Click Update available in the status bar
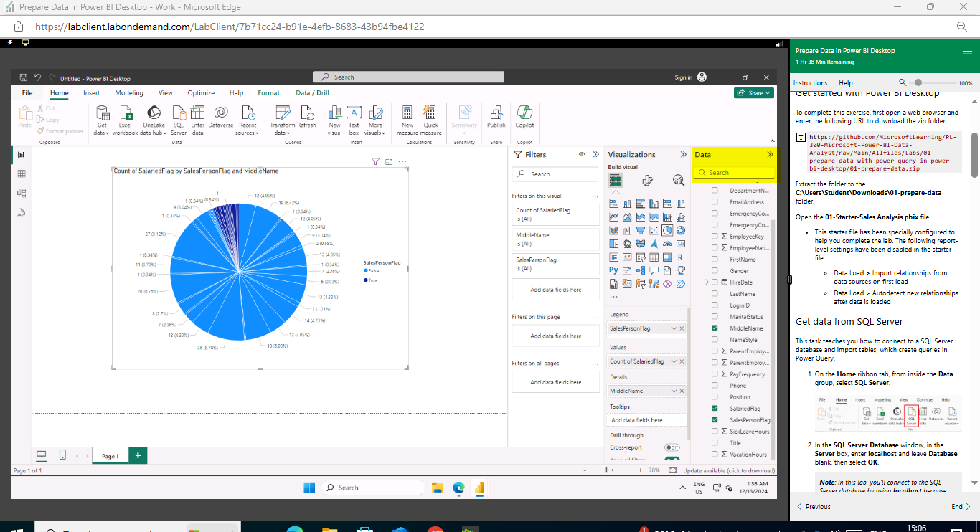The width and height of the screenshot is (980, 532). (728, 470)
